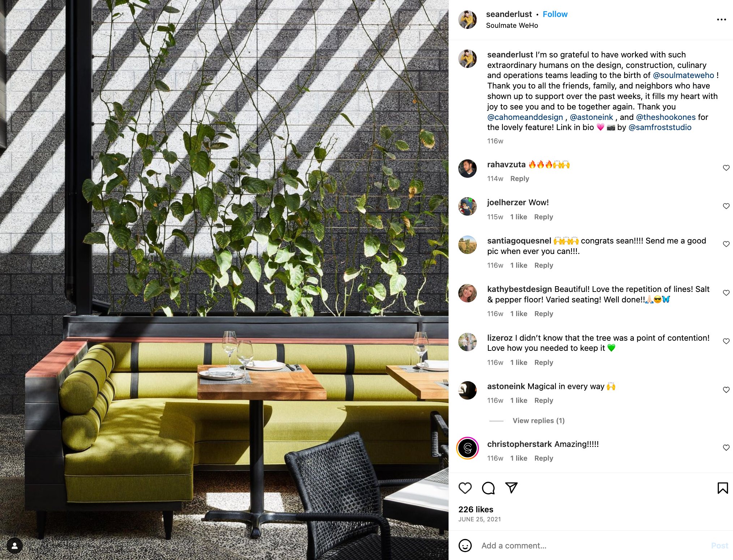
Task: Open christopherstark's profile picture
Action: [468, 448]
